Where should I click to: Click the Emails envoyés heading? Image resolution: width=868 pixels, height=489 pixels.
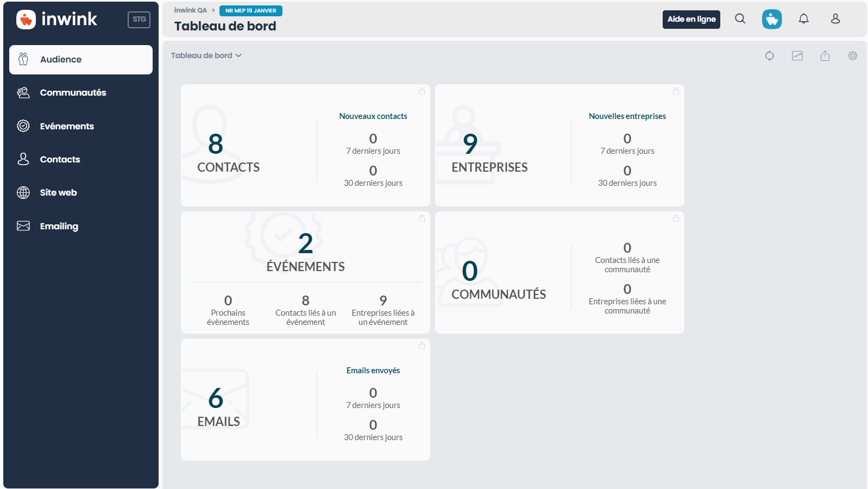(373, 371)
